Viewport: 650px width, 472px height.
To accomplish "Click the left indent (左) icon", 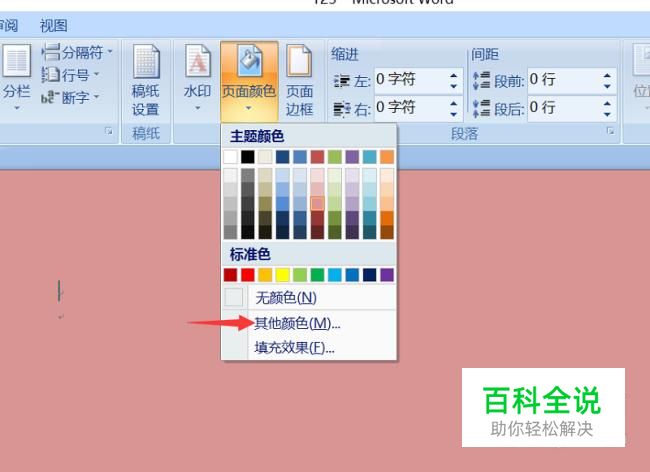I will tap(342, 81).
